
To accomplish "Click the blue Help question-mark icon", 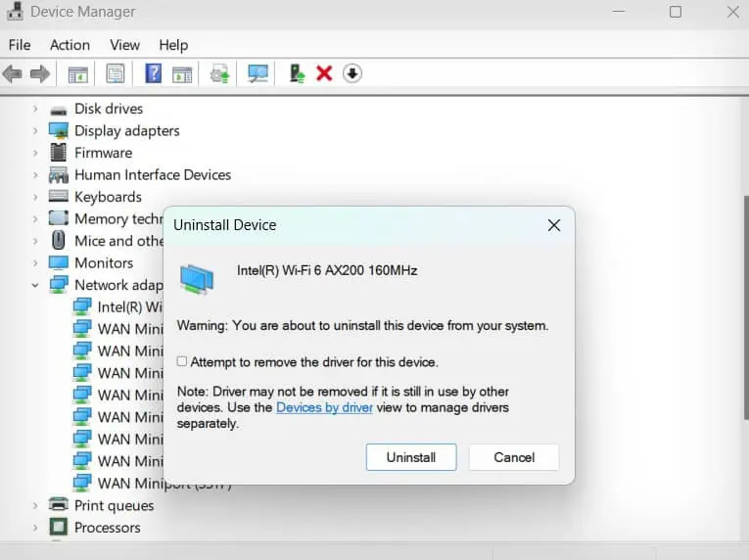I will [153, 73].
